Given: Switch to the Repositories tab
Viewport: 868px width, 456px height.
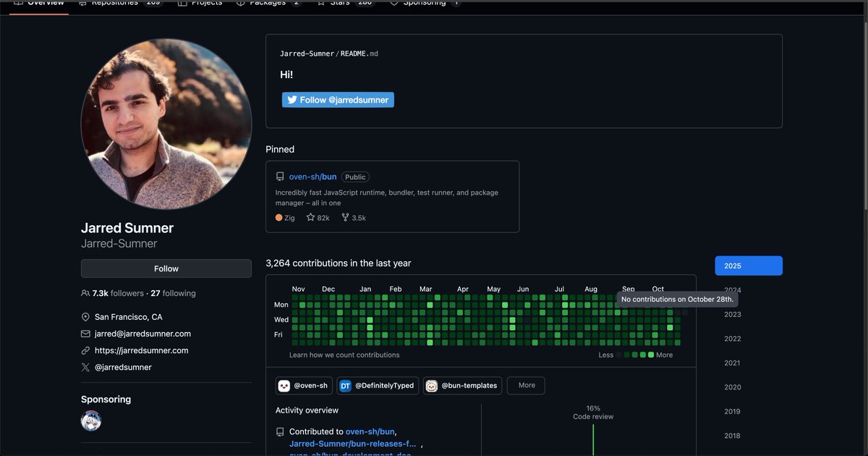Looking at the screenshot, I should (x=122, y=3).
